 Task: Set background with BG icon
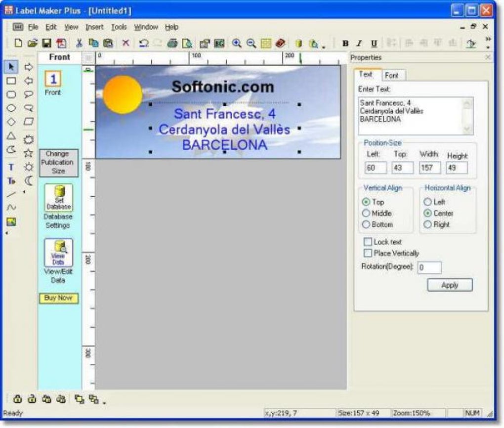[219, 43]
